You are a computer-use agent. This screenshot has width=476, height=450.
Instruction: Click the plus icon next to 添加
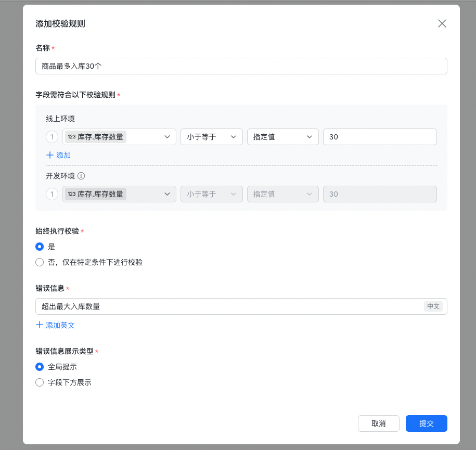point(50,155)
